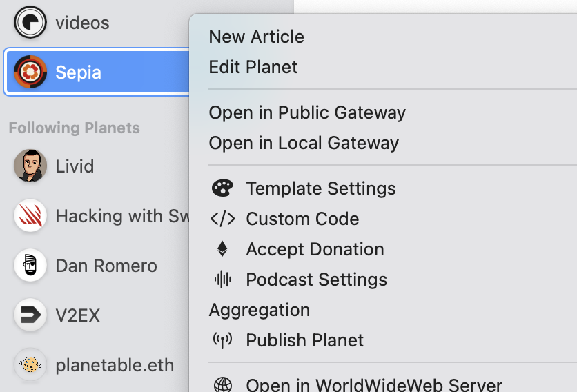The image size is (577, 392).
Task: Click the antenna icon for Publish Planet
Action: [223, 340]
